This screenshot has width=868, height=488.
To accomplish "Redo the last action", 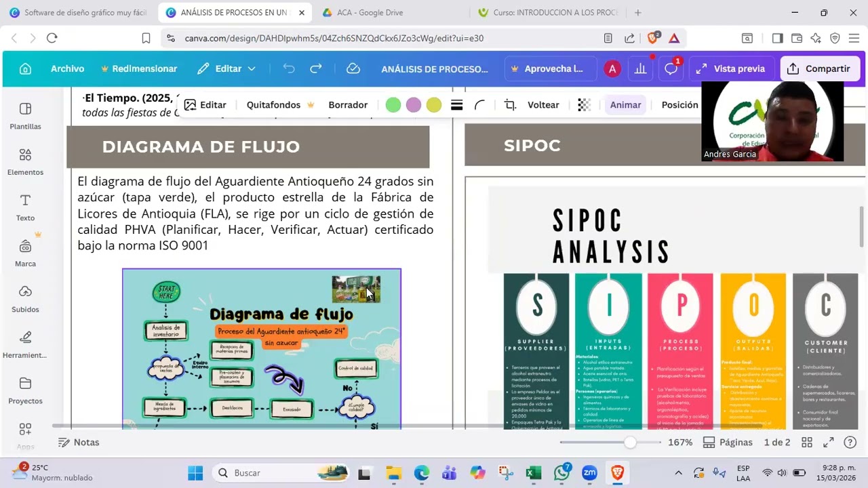I will (316, 68).
